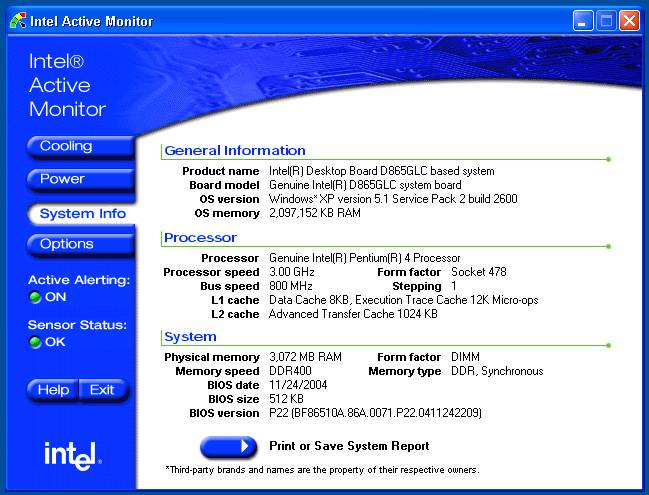Close the Intel Active Monitor window
Viewport: 649px width, 495px height.
tap(629, 20)
